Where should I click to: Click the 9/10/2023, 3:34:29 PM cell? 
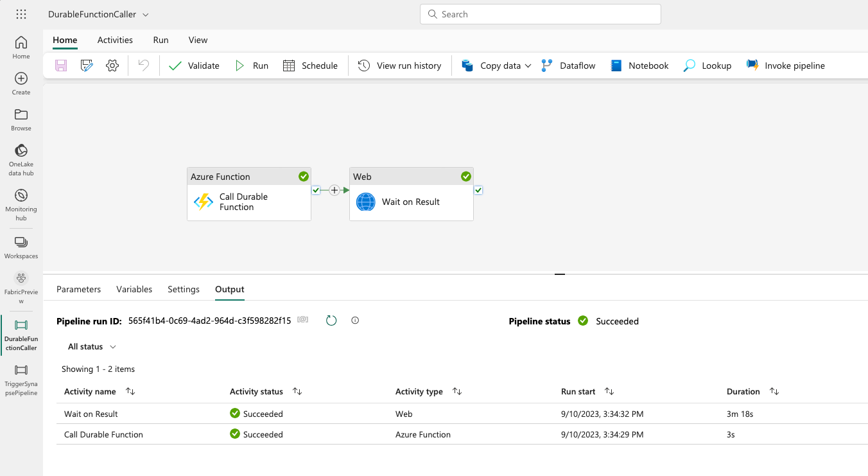coord(602,434)
